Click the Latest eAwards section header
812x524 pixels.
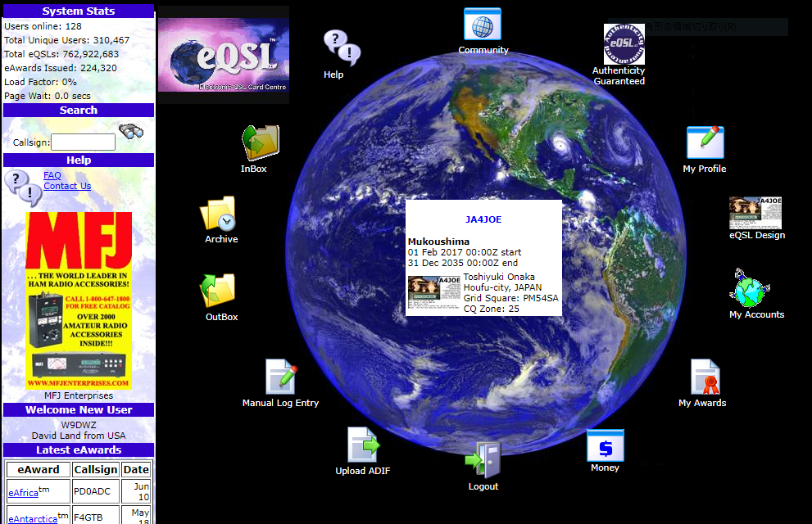[x=79, y=449]
